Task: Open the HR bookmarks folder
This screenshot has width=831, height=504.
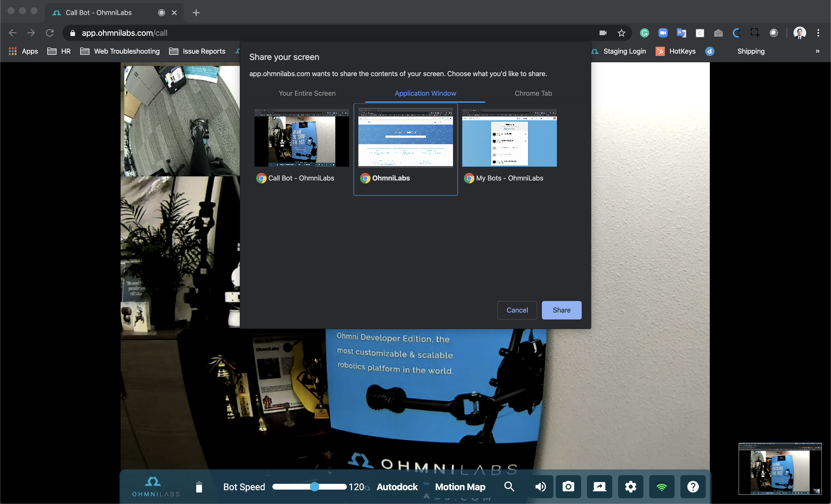Action: click(x=59, y=51)
